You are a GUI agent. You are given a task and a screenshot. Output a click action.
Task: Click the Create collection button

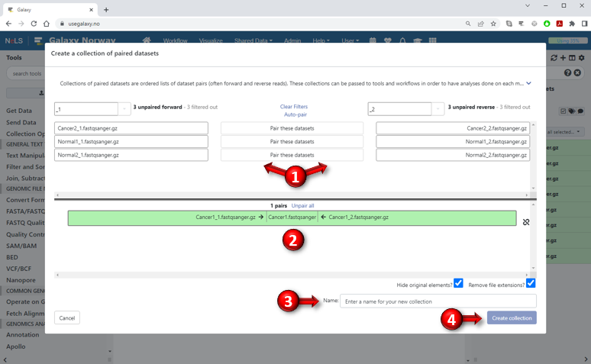click(x=512, y=317)
